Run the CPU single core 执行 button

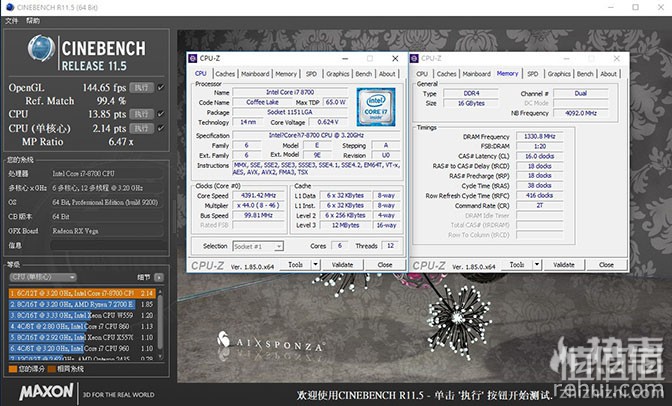click(141, 128)
